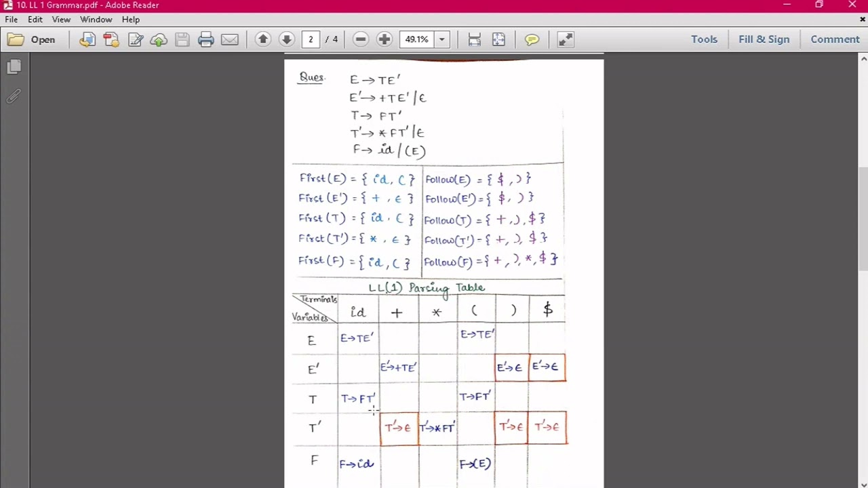Click the Follow(E) = {$, )} line
Image resolution: width=868 pixels, height=488 pixels.
click(x=478, y=179)
